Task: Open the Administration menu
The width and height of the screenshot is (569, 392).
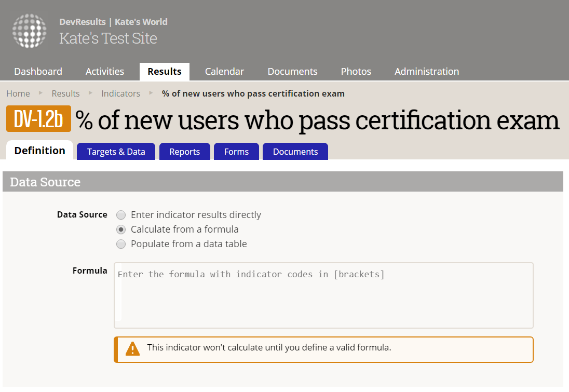Action: [427, 72]
